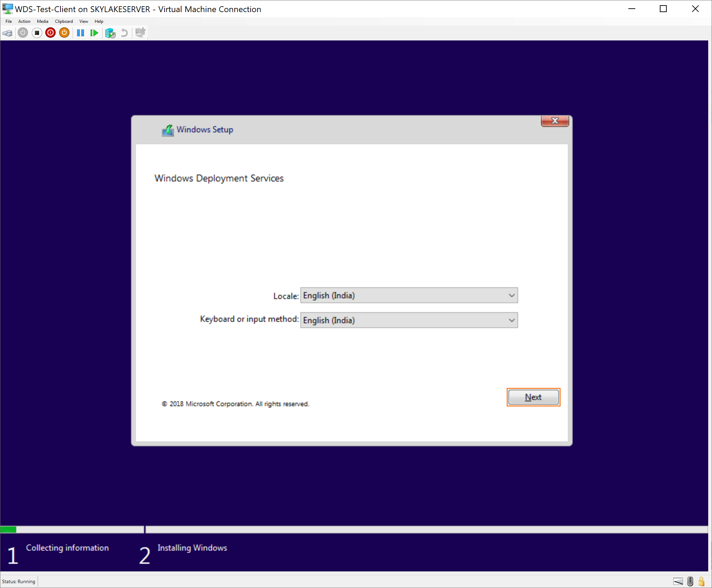Screen dimensions: 712x588
Task: Click the Ctrl+Alt+Del toolbar icon
Action: pos(7,33)
